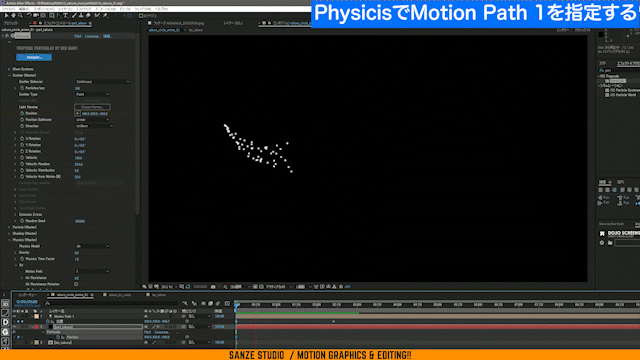Open the tex_sakura timeline tab
640x360 pixels.
click(x=159, y=295)
